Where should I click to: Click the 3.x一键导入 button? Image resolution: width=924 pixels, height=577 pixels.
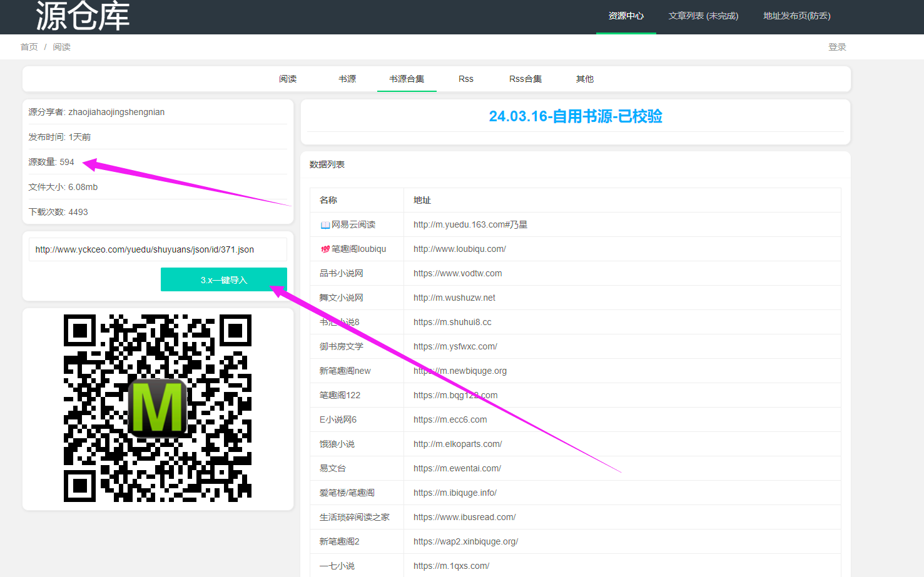[224, 279]
